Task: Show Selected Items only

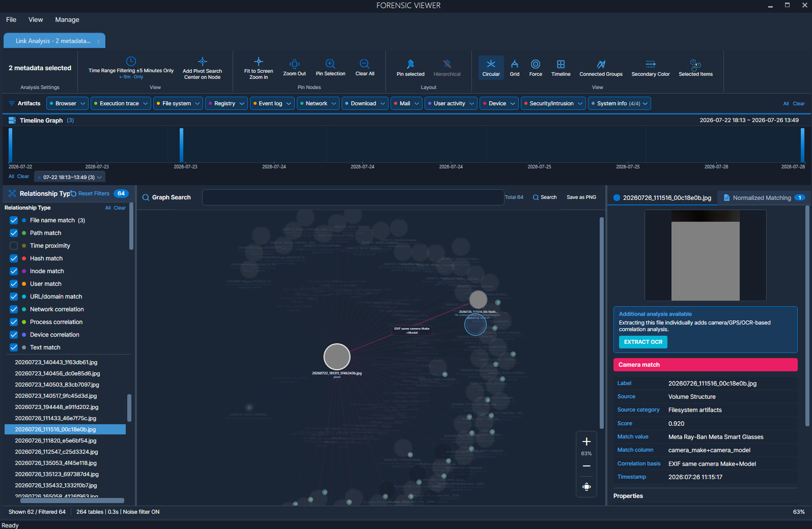Action: click(695, 68)
